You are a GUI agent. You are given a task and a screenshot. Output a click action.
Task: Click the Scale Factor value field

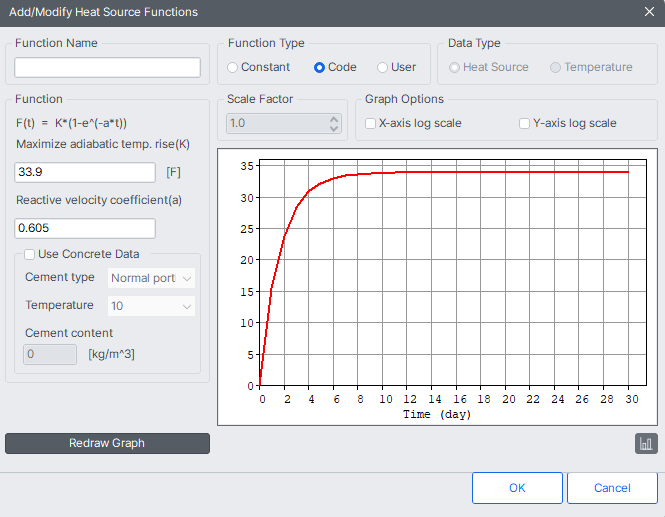point(278,123)
